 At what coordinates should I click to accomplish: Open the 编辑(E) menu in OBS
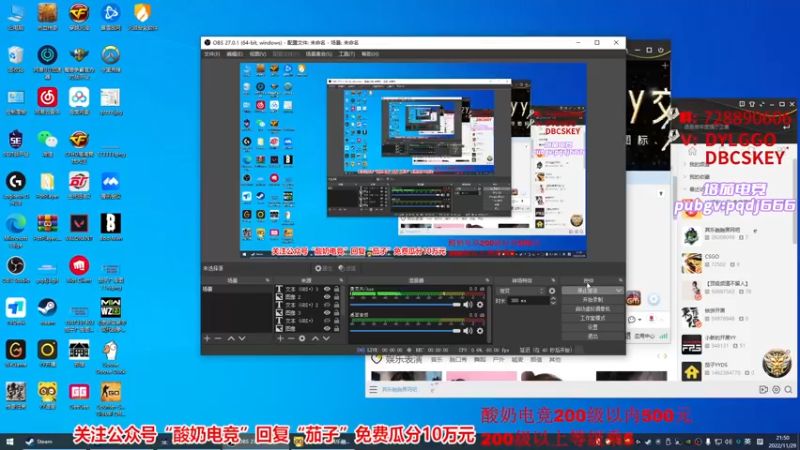tap(235, 54)
